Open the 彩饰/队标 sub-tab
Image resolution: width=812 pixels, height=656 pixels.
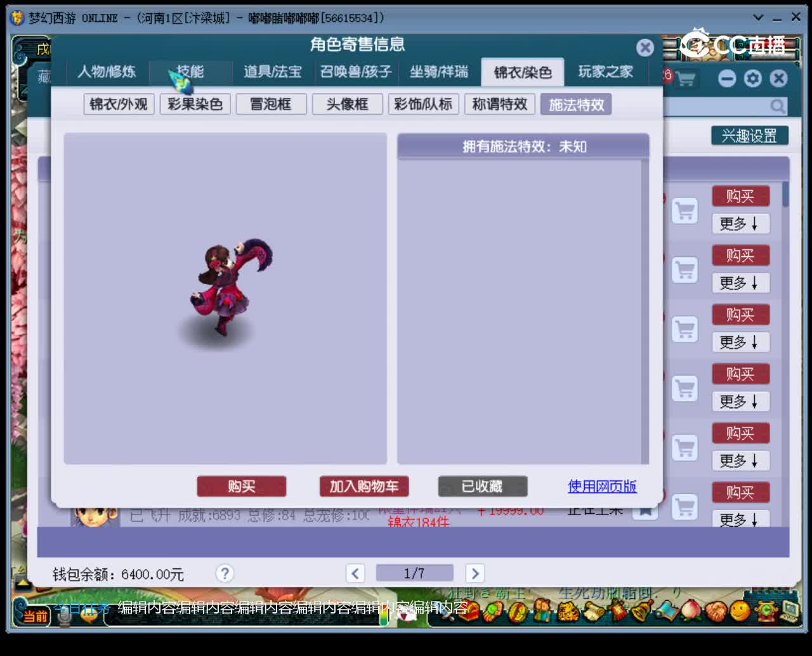coord(423,104)
